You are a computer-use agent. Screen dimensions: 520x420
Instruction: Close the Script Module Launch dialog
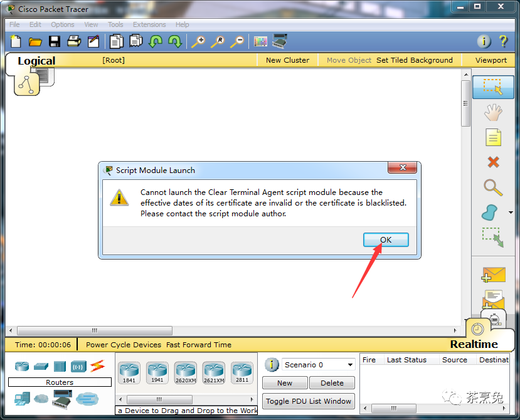[402, 167]
